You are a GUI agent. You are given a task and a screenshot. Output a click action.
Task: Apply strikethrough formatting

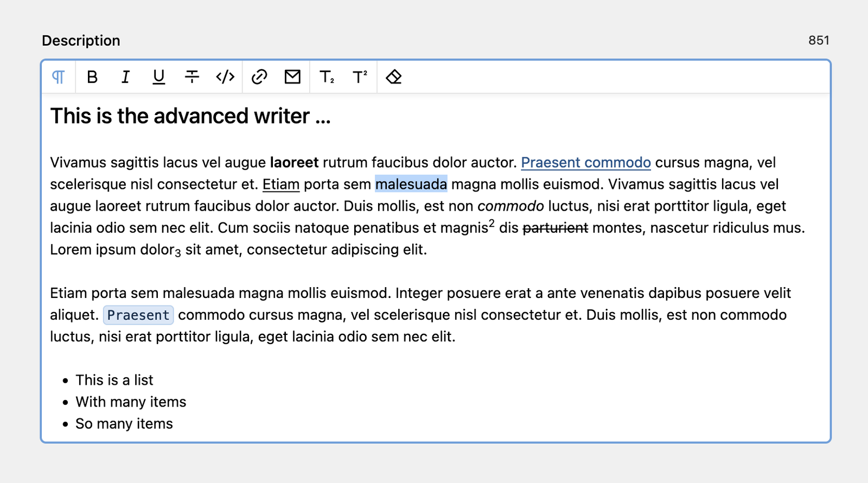[x=192, y=77]
